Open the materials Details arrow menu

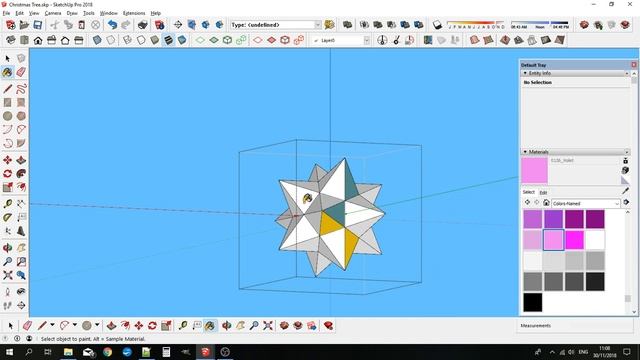click(627, 202)
